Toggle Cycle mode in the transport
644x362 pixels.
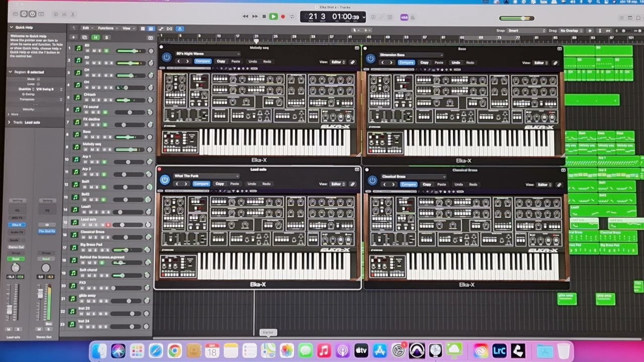pyautogui.click(x=292, y=17)
